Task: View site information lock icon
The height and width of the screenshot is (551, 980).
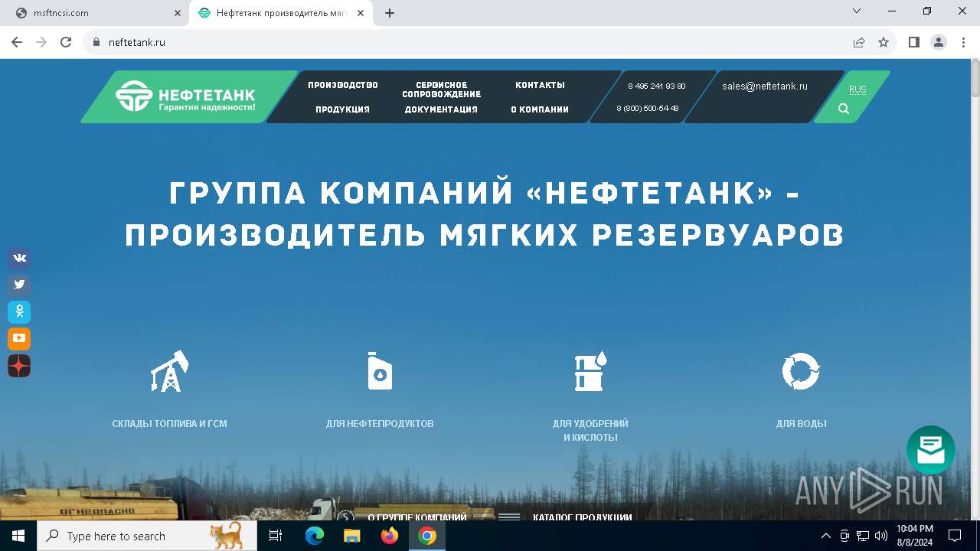Action: point(96,43)
